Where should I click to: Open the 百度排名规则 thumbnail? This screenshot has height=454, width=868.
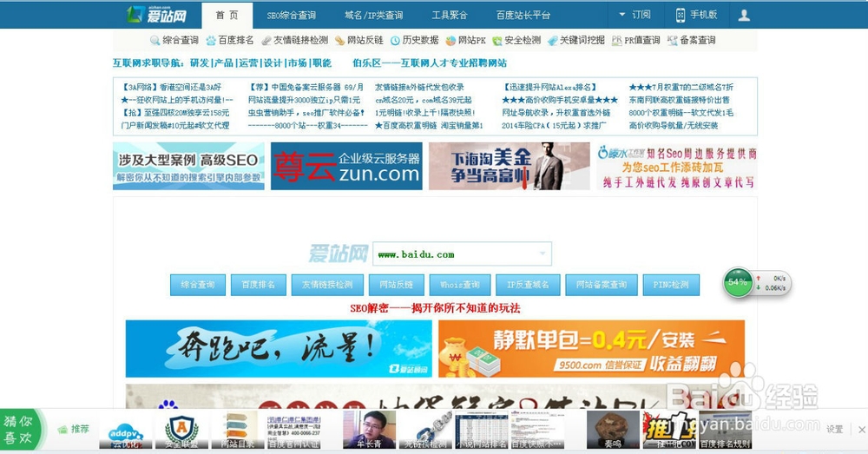click(x=725, y=430)
